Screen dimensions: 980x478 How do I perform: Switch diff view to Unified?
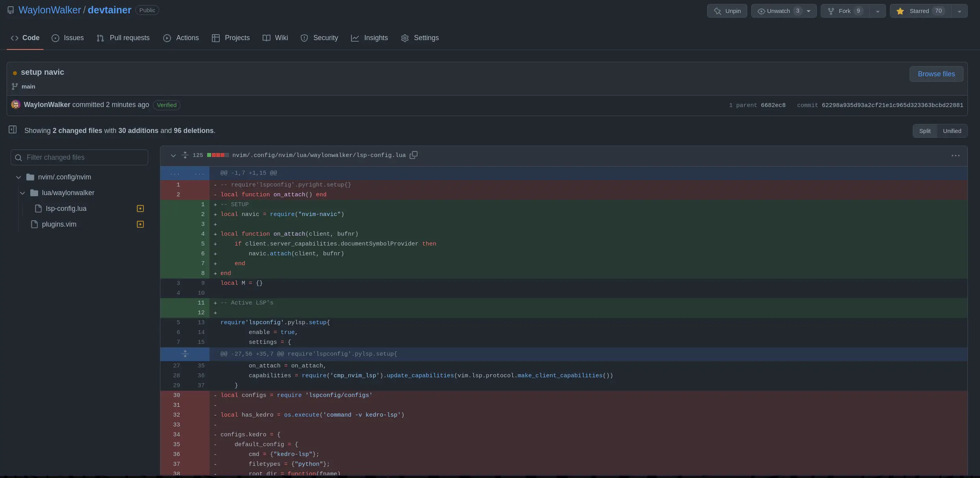pos(952,131)
